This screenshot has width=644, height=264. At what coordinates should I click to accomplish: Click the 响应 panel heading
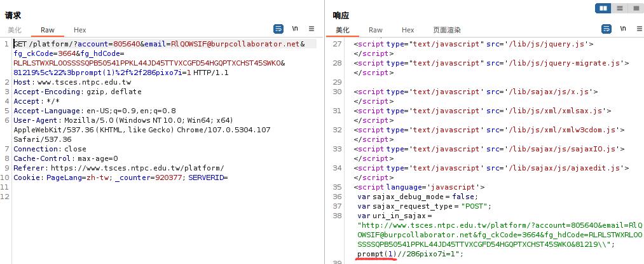(341, 15)
